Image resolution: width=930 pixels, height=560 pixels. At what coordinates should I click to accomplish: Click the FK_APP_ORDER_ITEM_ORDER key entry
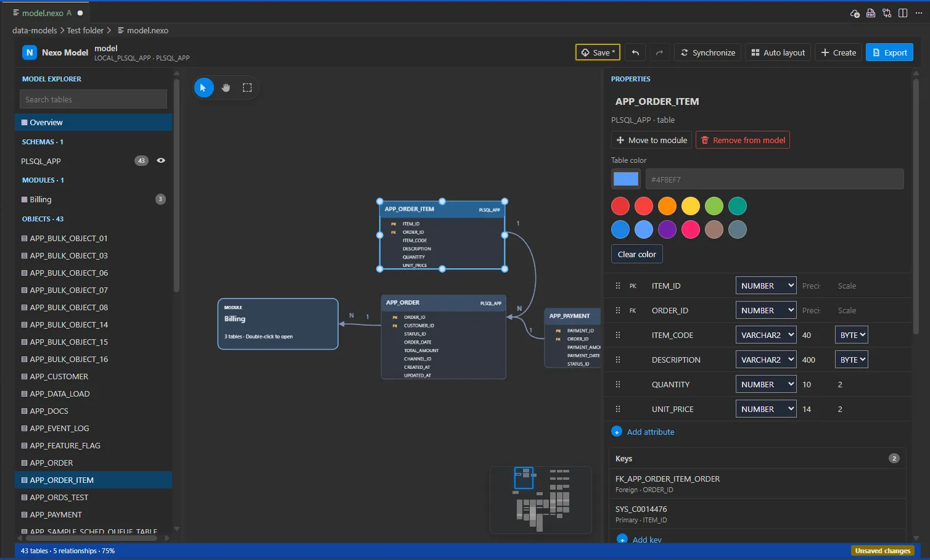[x=757, y=484]
